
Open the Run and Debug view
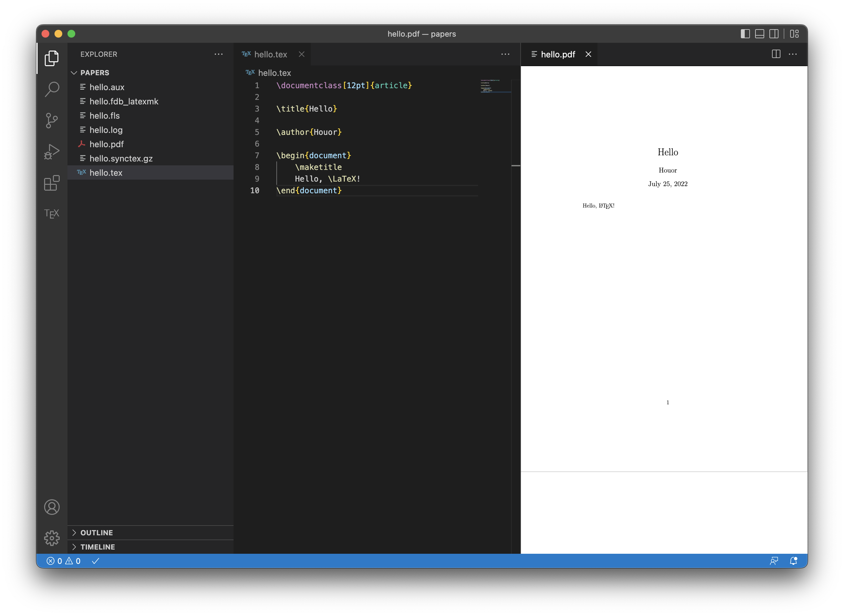tap(52, 151)
